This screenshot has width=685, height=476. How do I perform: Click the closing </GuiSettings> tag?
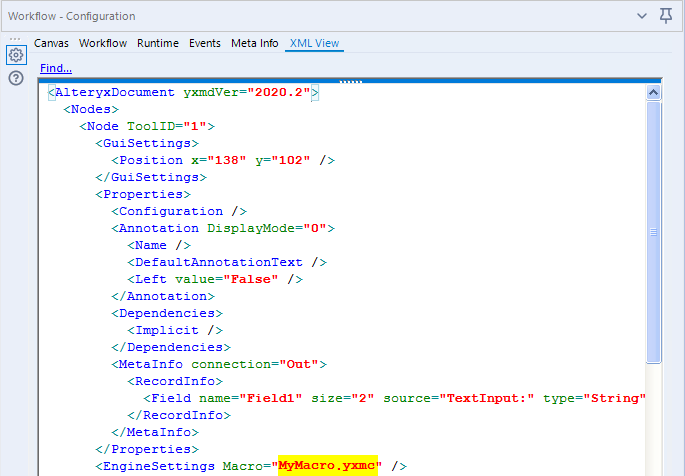151,177
